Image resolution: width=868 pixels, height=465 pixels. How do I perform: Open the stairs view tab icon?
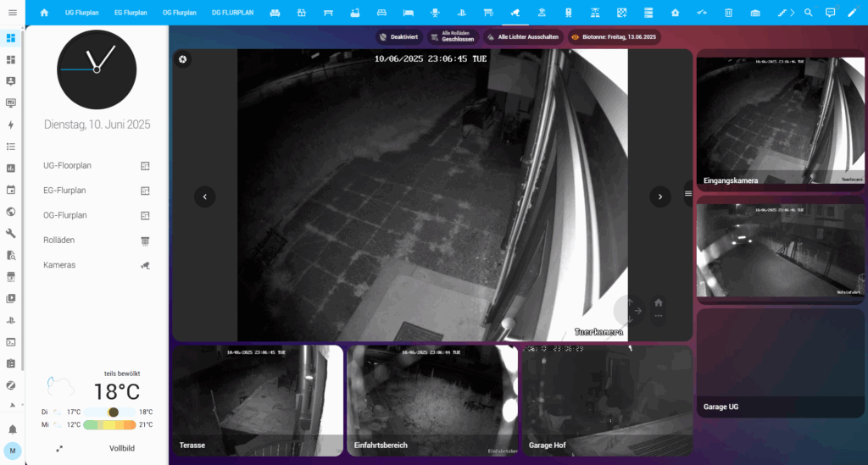pos(782,13)
